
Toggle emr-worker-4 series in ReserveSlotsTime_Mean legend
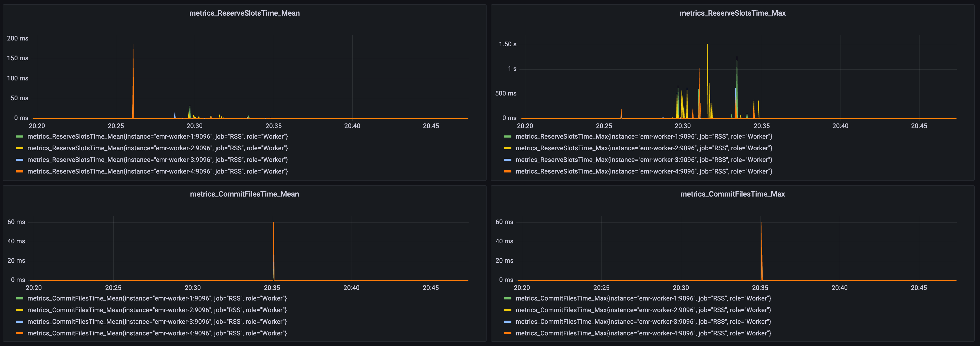point(157,171)
